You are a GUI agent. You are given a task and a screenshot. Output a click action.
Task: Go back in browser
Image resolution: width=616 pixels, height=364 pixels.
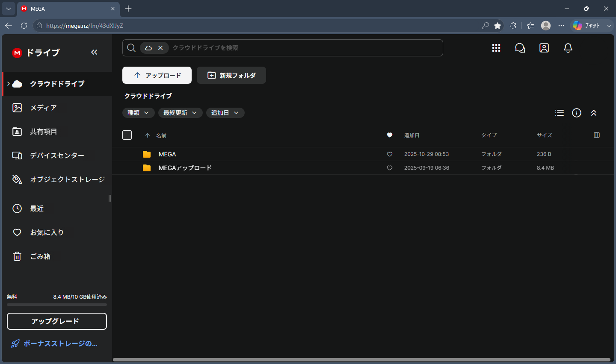[9, 26]
